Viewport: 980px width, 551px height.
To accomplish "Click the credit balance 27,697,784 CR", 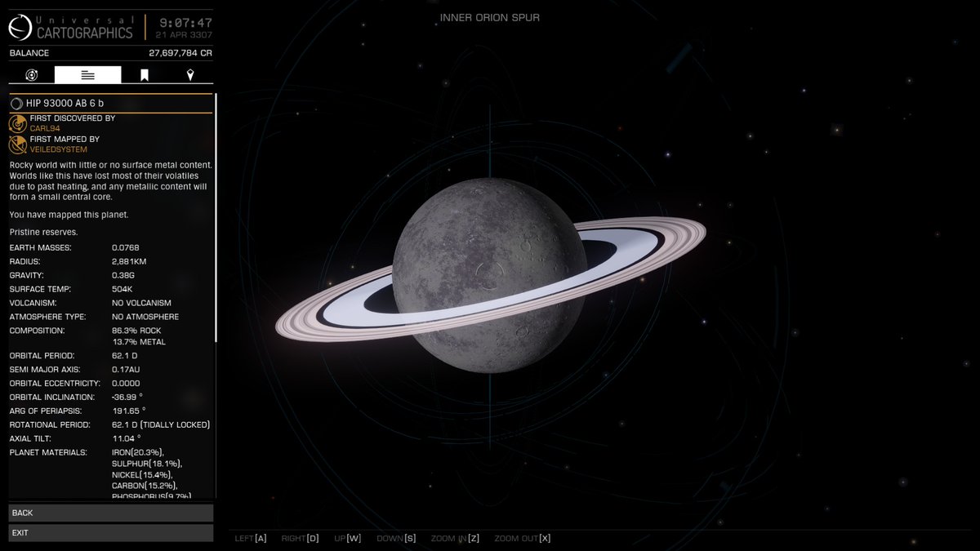I will pos(180,53).
